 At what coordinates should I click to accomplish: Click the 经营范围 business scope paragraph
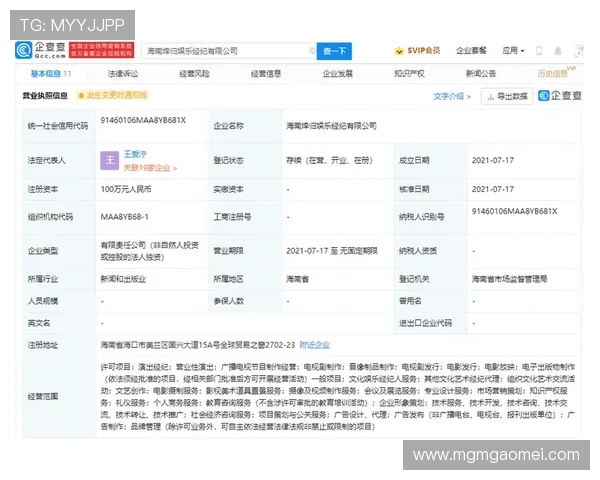338,397
